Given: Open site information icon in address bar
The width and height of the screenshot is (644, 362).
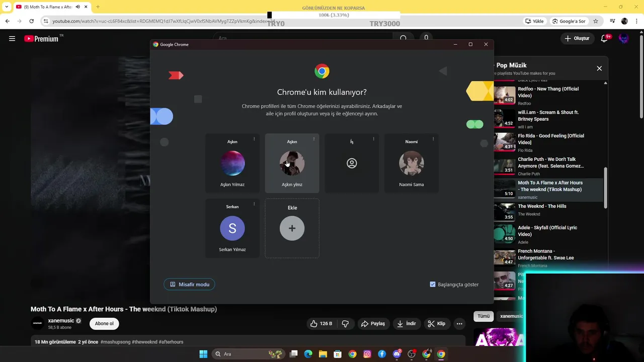Looking at the screenshot, I should coord(46,21).
